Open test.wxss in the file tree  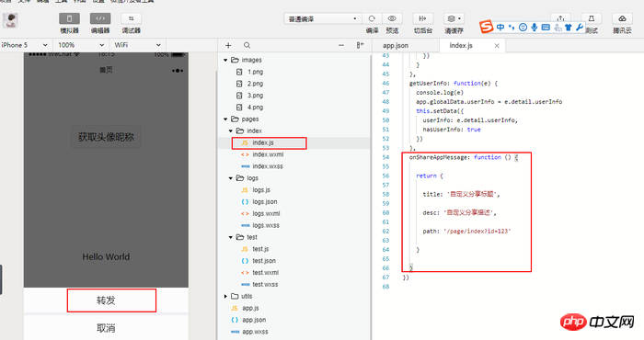(x=265, y=285)
